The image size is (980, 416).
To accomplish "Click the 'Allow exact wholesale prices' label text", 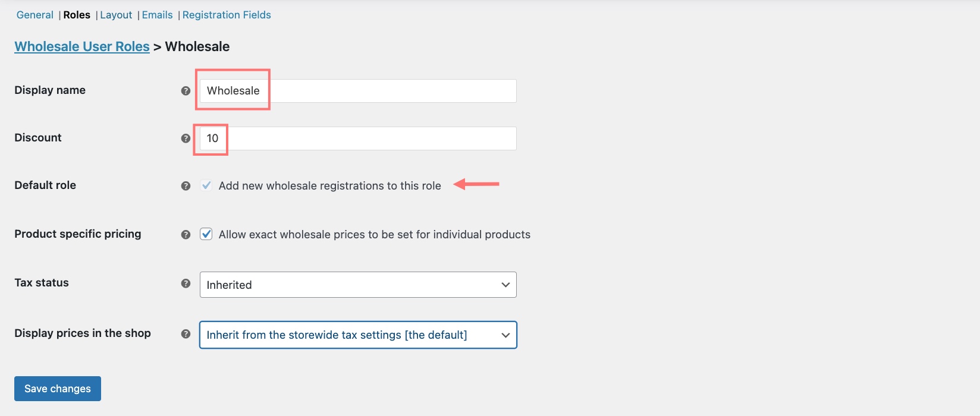I will [375, 235].
